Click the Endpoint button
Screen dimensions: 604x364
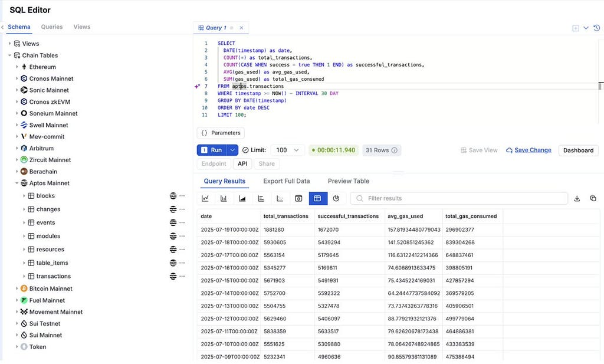(214, 163)
